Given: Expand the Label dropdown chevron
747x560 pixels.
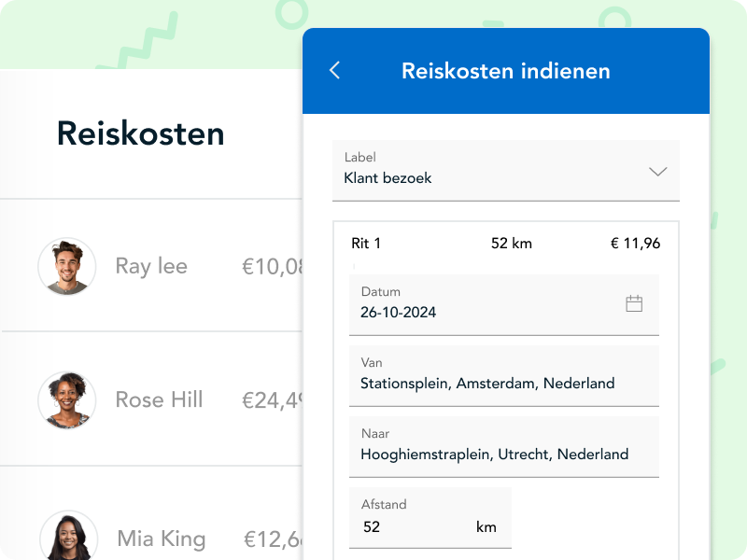Looking at the screenshot, I should pos(658,171).
